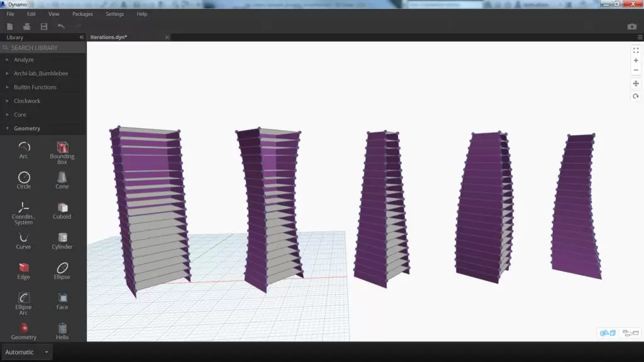The width and height of the screenshot is (644, 362).
Task: Open the Packages menu
Action: (82, 14)
